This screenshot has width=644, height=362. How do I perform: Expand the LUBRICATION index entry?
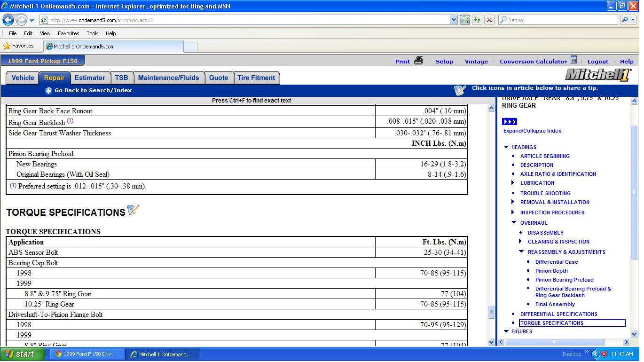click(x=513, y=183)
